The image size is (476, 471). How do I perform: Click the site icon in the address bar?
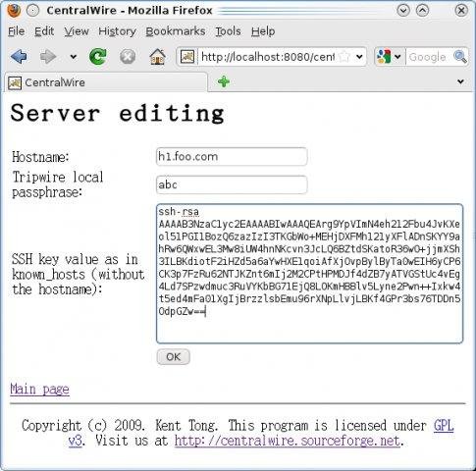[x=187, y=57]
